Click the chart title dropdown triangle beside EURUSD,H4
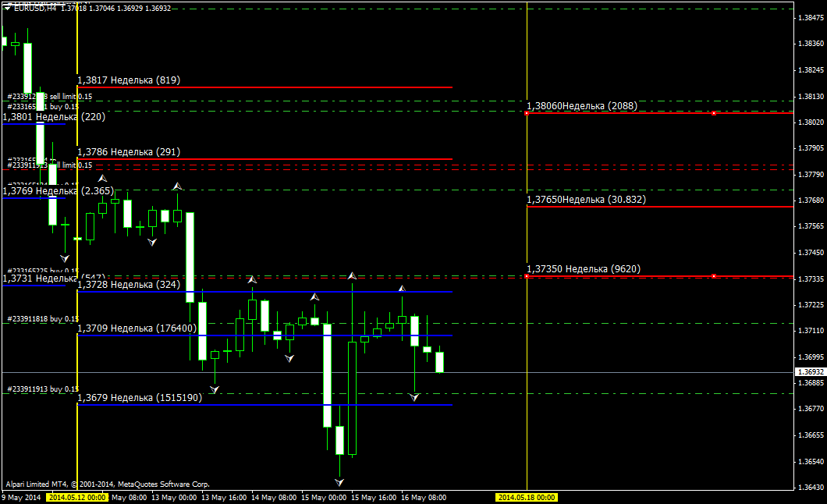This screenshot has width=827, height=504. point(8,9)
